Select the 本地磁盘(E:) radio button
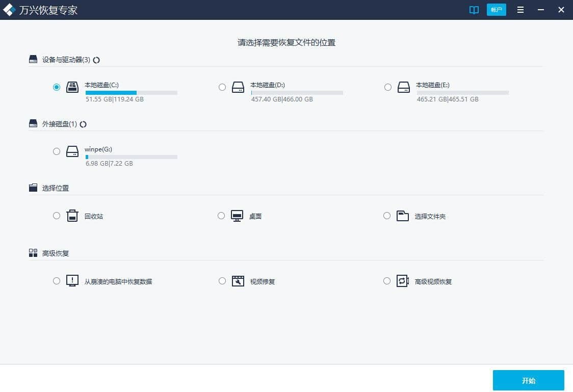The height and width of the screenshot is (392, 573). (387, 87)
